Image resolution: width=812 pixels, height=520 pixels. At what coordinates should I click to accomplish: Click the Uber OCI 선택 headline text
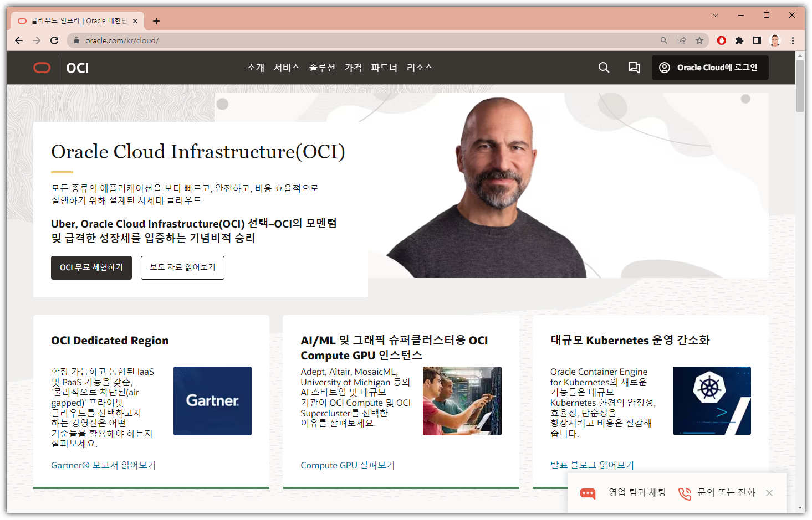[194, 231]
